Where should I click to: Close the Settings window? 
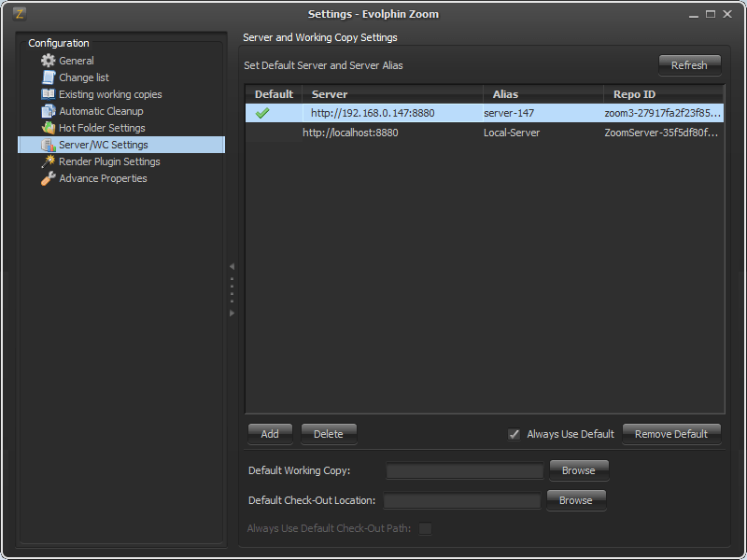(x=727, y=14)
